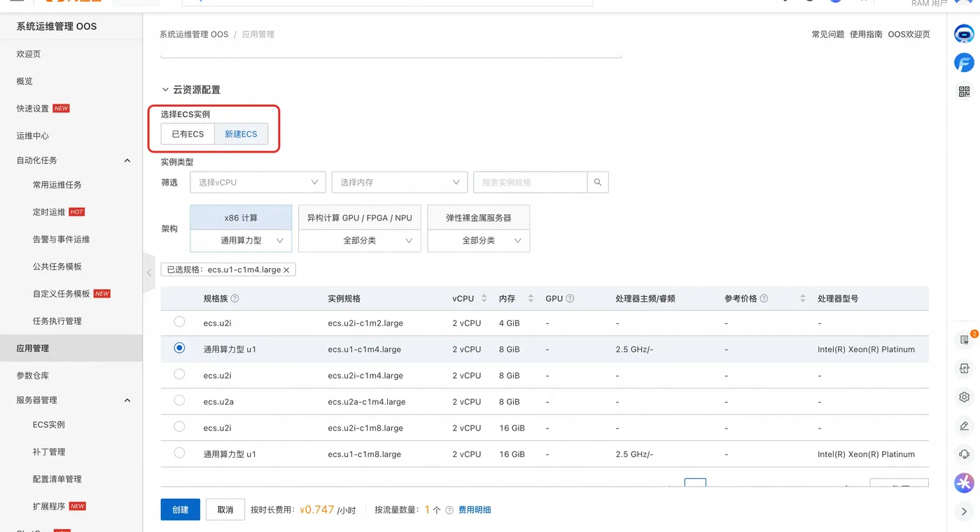Select 弹性裸金属服务器 architecture tab

coord(478,218)
